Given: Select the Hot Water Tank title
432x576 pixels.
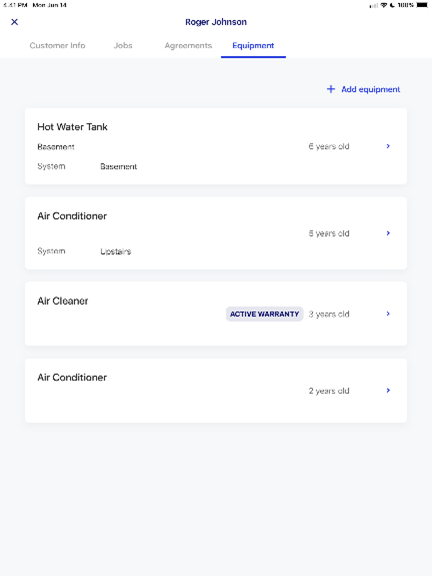Looking at the screenshot, I should click(x=72, y=127).
